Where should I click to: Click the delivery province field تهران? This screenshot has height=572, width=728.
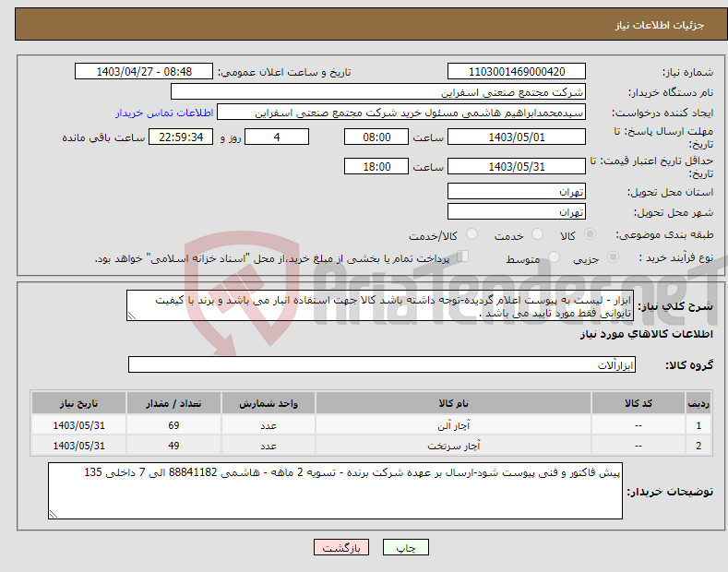coord(517,191)
